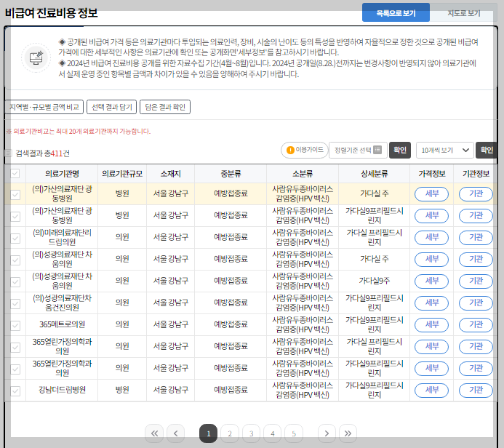
Task: Open 지역별·규모별 금액 비교
Action: pos(44,107)
